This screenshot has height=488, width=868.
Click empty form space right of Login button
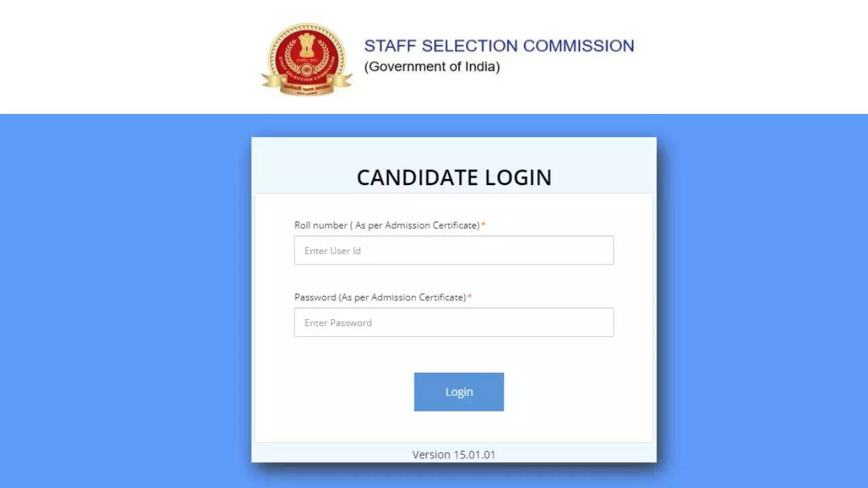pyautogui.click(x=576, y=392)
